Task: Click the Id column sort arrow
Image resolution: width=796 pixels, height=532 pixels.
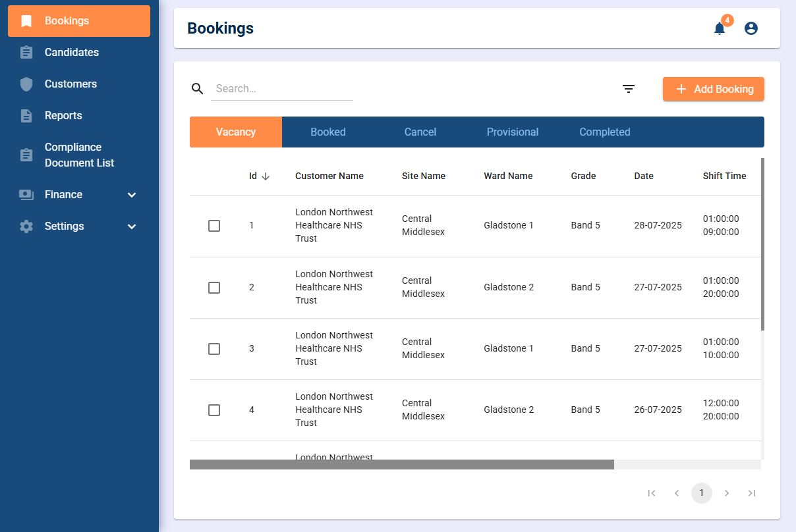Action: point(266,176)
